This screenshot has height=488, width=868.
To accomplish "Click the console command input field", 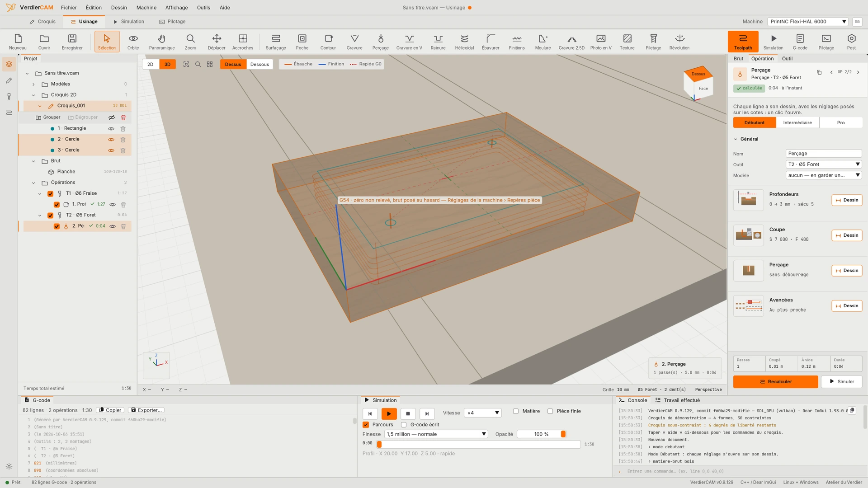I will pos(741,471).
